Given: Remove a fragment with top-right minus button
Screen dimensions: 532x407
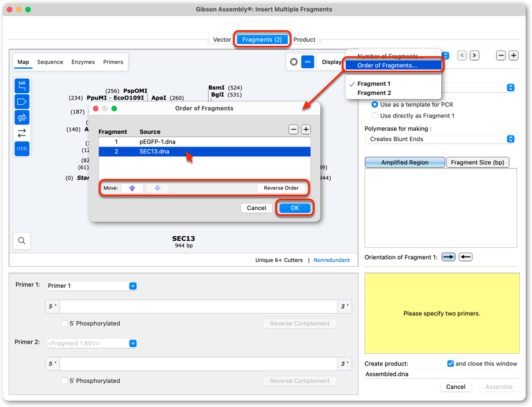Looking at the screenshot, I should click(x=501, y=56).
